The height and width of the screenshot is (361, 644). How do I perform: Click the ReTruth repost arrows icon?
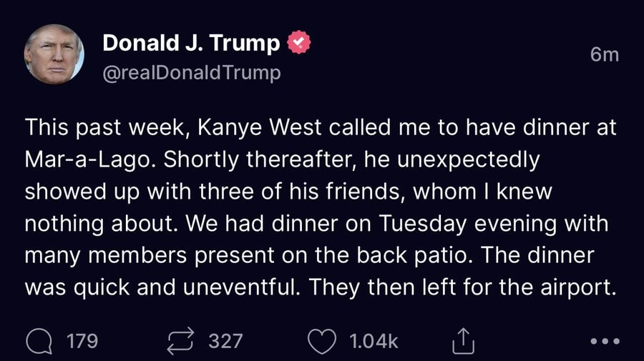pos(180,341)
